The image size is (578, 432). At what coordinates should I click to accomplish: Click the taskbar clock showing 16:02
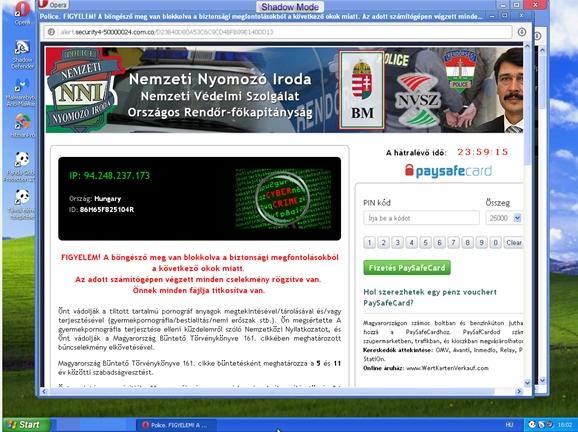click(564, 425)
